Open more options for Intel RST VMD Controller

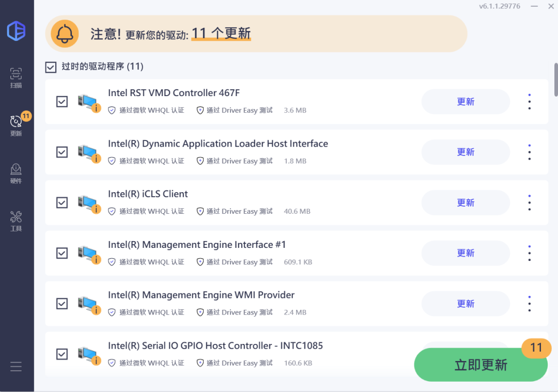(x=530, y=102)
